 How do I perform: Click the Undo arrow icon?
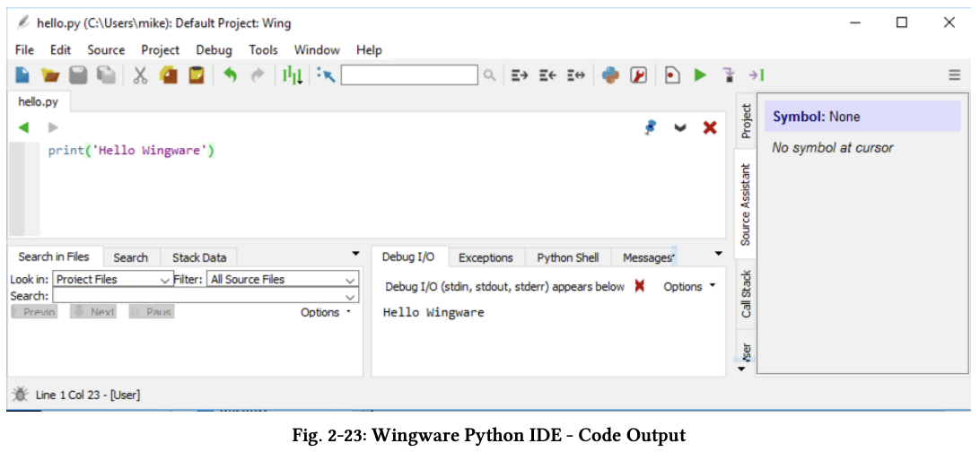pyautogui.click(x=231, y=76)
